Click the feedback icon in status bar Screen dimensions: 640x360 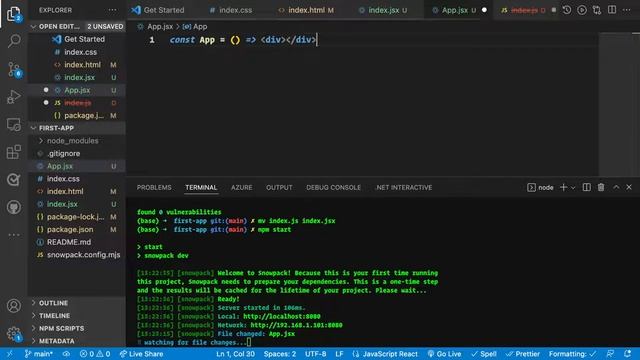611,354
